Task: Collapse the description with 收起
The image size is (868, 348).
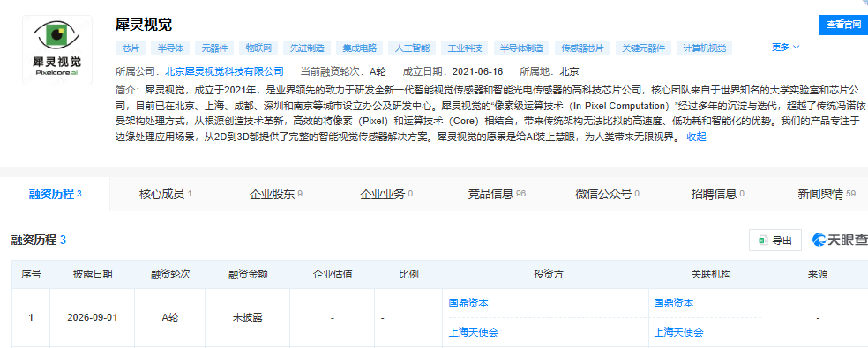Action: point(696,137)
